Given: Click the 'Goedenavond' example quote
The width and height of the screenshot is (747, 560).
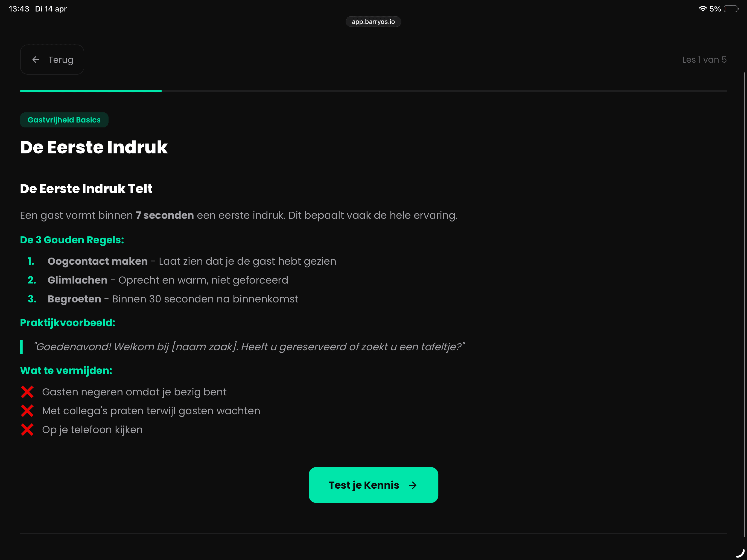Looking at the screenshot, I should [x=249, y=346].
